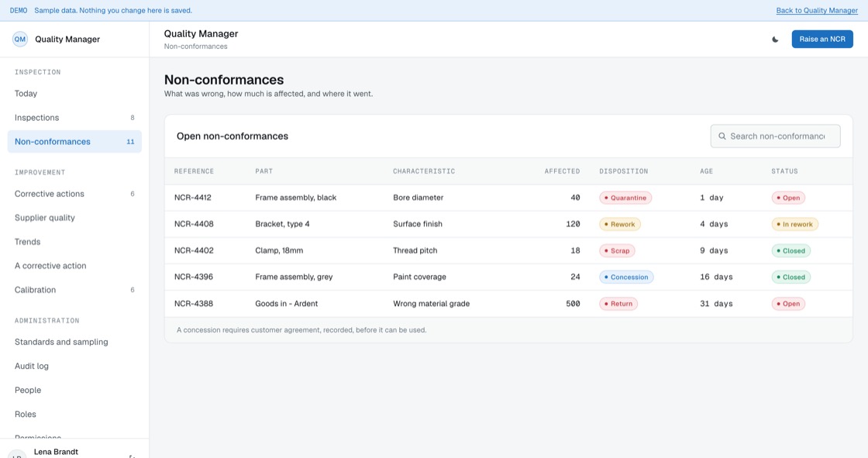Go to Corrective actions in the sidebar
868x458 pixels.
click(x=74, y=194)
